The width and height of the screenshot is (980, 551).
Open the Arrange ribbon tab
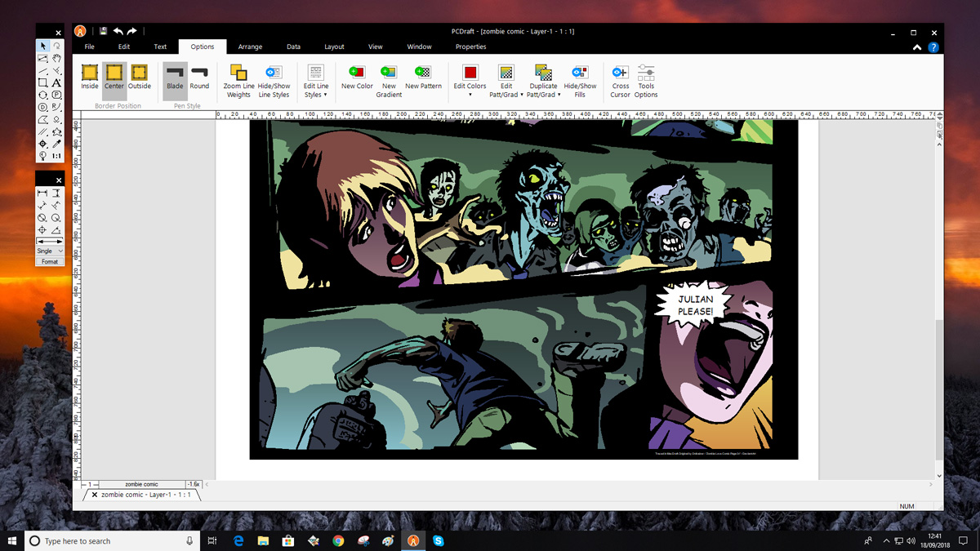(250, 47)
